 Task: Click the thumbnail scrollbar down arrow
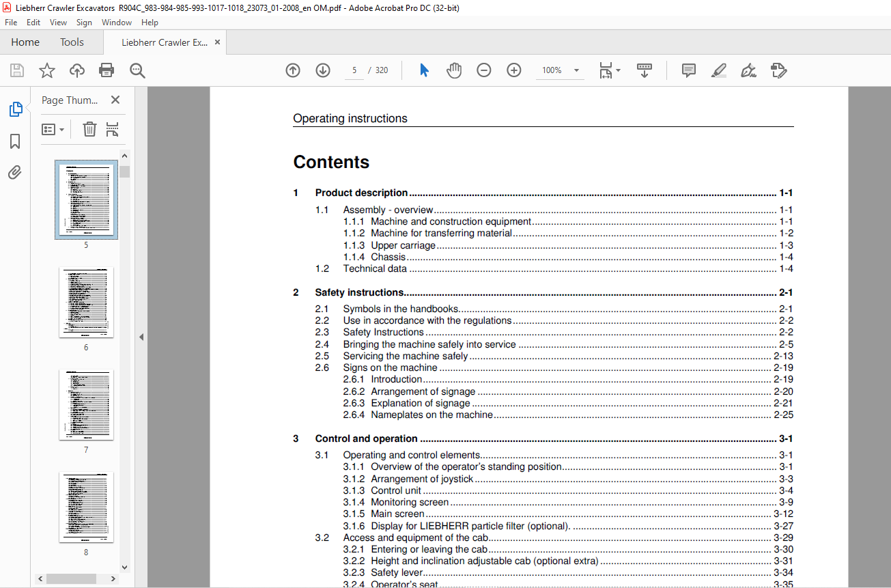coord(124,567)
